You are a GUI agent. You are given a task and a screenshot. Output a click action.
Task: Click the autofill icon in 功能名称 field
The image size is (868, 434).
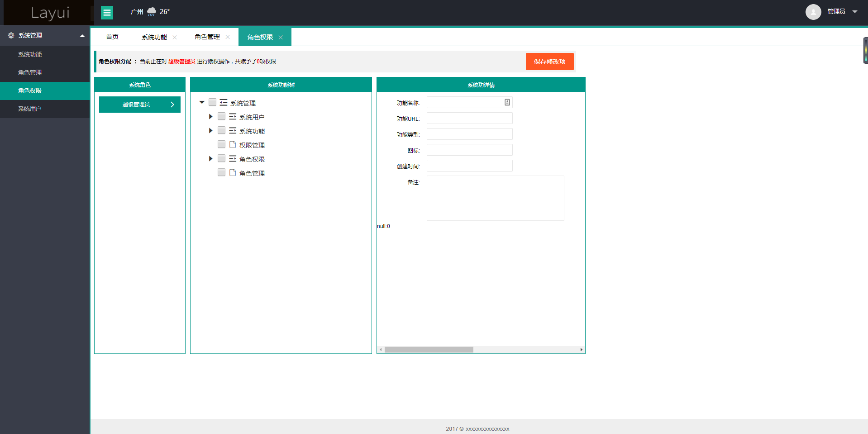coord(507,102)
